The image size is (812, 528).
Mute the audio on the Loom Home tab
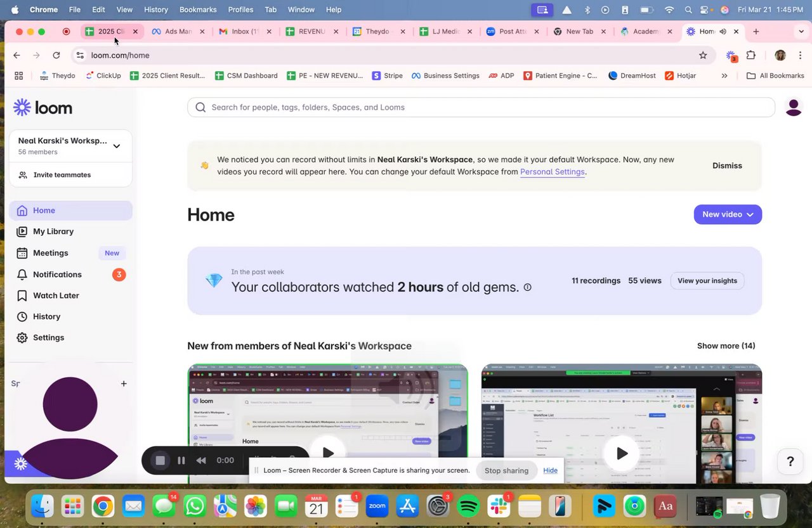click(x=723, y=32)
